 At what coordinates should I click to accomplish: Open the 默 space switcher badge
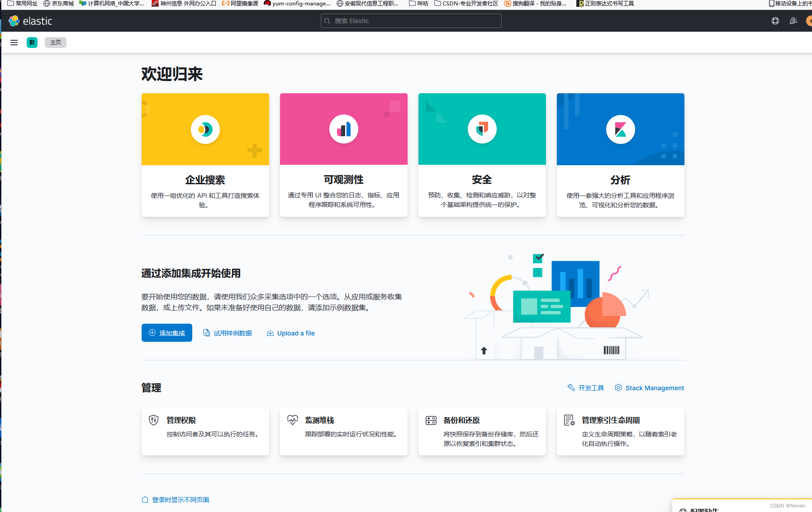[32, 42]
